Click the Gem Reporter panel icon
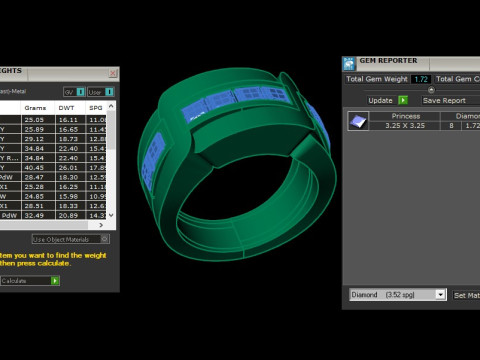The height and width of the screenshot is (360, 480). point(349,63)
